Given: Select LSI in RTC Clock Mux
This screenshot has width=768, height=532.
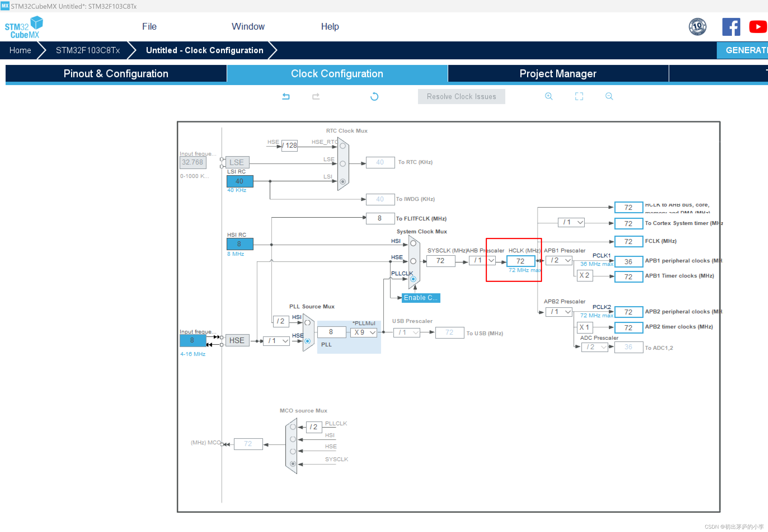Looking at the screenshot, I should tap(342, 182).
